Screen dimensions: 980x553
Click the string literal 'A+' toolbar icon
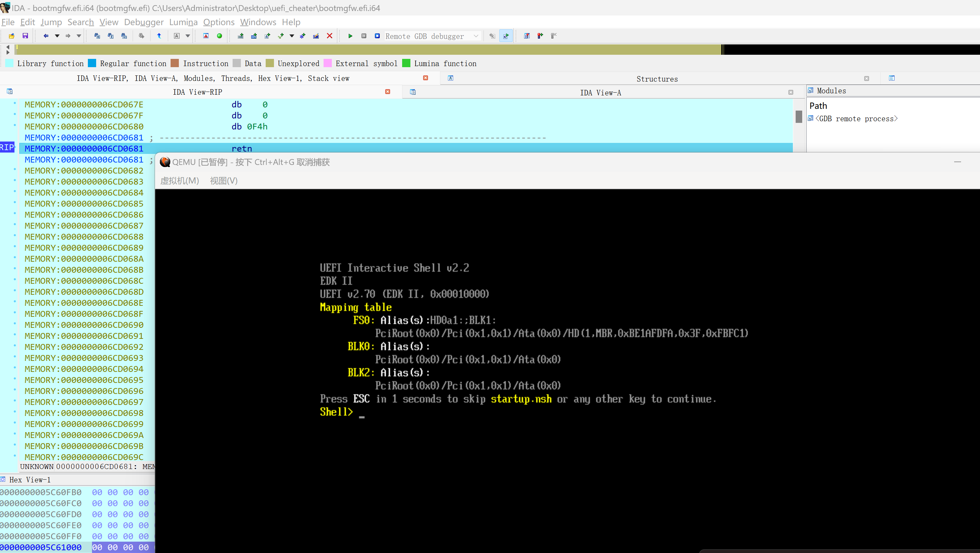click(267, 36)
